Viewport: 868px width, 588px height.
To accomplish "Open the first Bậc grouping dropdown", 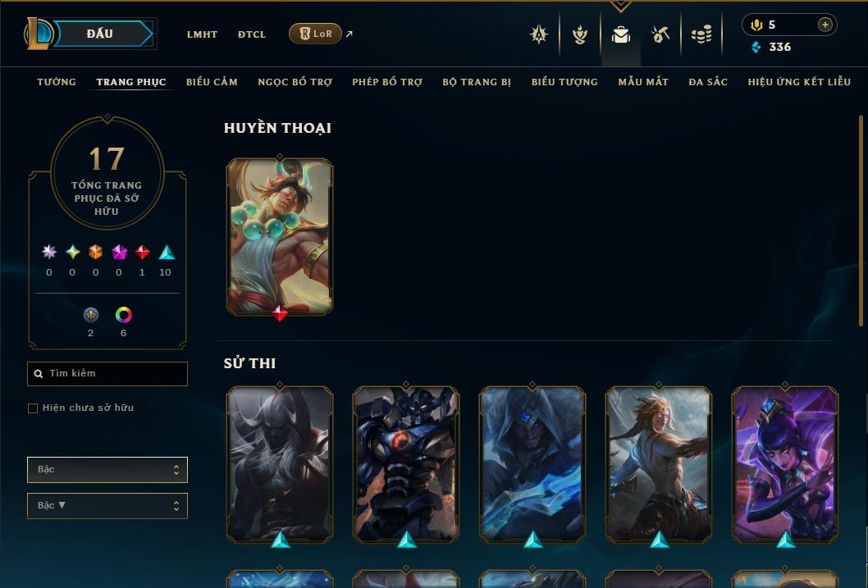I will point(107,470).
